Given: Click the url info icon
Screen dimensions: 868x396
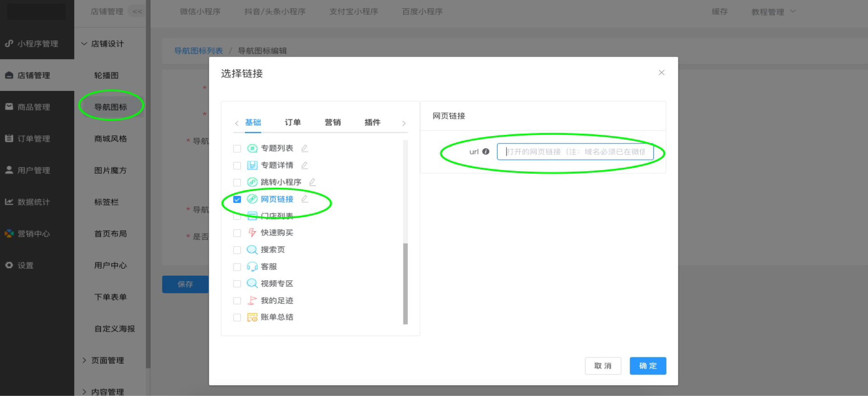Looking at the screenshot, I should [486, 152].
